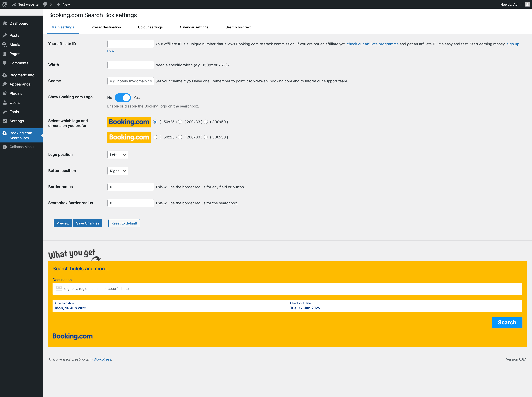Click the white-text Booking.com logo image
Image resolution: width=532 pixels, height=397 pixels.
pyautogui.click(x=129, y=138)
